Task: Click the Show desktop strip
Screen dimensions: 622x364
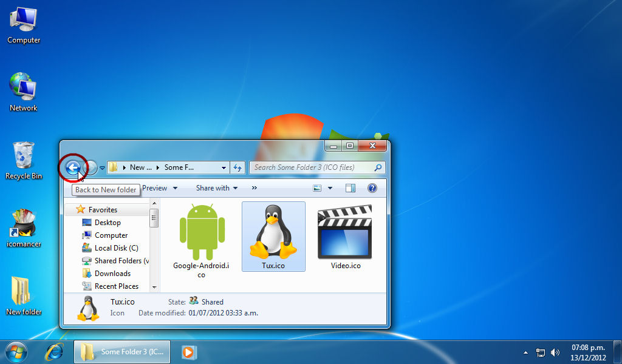Action: pyautogui.click(x=618, y=352)
